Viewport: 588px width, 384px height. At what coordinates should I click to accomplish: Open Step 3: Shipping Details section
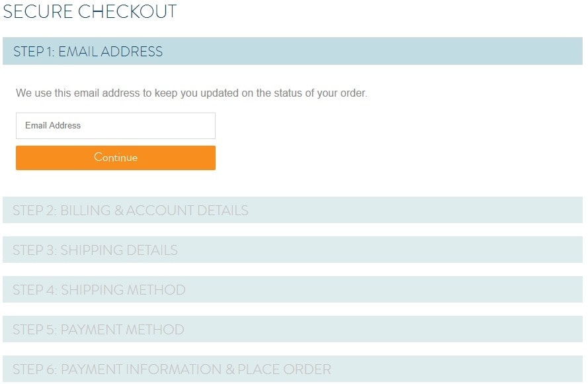click(292, 250)
